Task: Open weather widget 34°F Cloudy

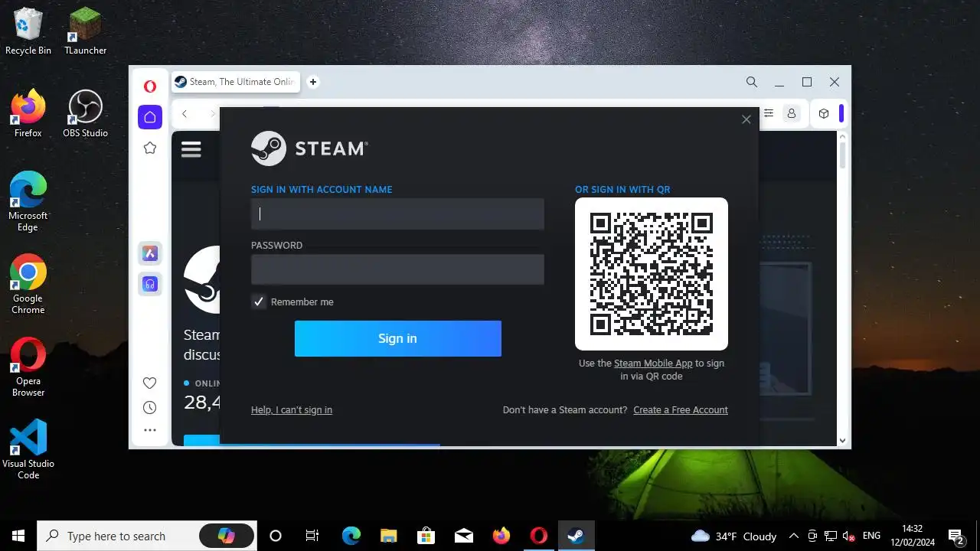Action: [x=733, y=536]
